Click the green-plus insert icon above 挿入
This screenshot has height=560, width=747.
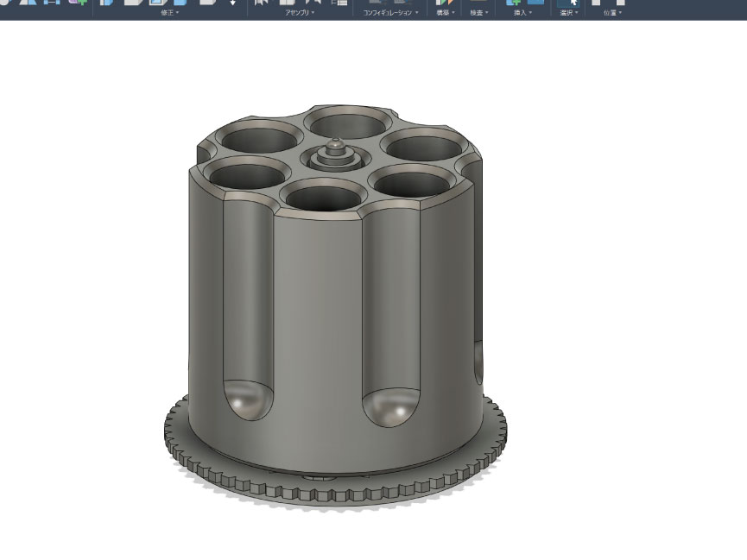pyautogui.click(x=512, y=3)
